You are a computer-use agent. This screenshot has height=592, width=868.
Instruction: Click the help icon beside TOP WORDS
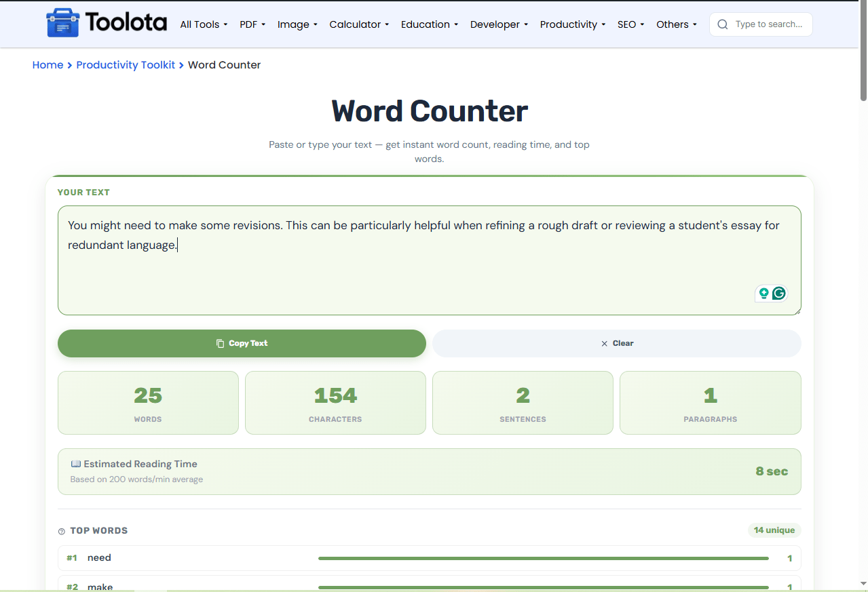tap(62, 531)
